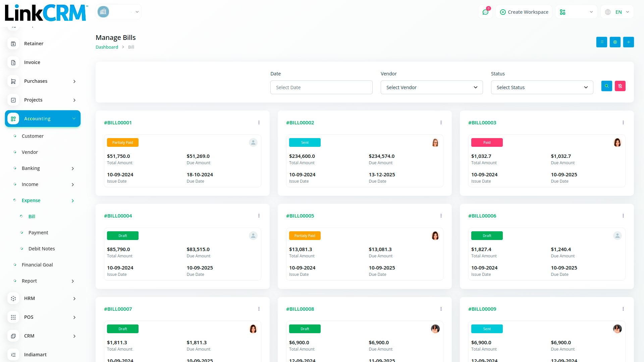Click the Create Workspace button
644x362 pixels.
524,12
